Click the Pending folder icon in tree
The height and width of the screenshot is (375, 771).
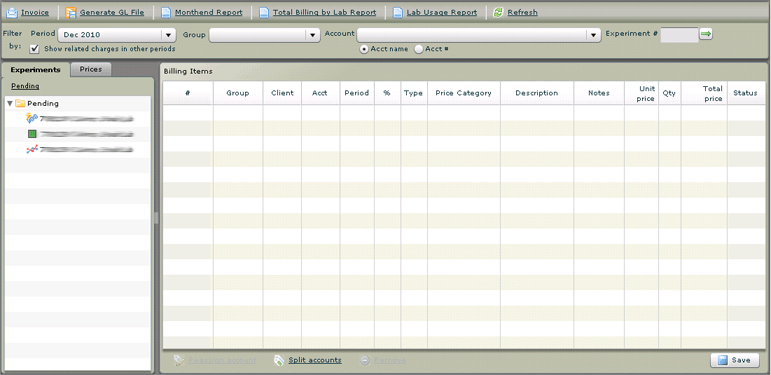point(20,104)
